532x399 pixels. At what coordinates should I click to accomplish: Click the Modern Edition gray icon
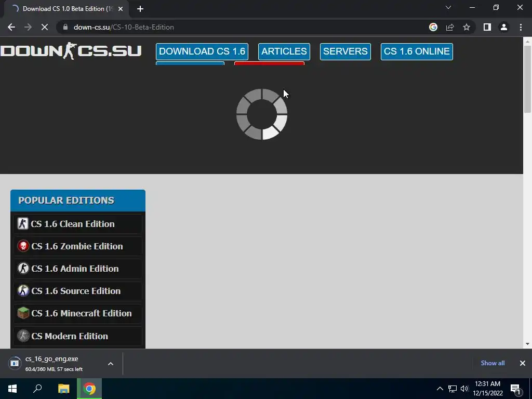point(23,336)
